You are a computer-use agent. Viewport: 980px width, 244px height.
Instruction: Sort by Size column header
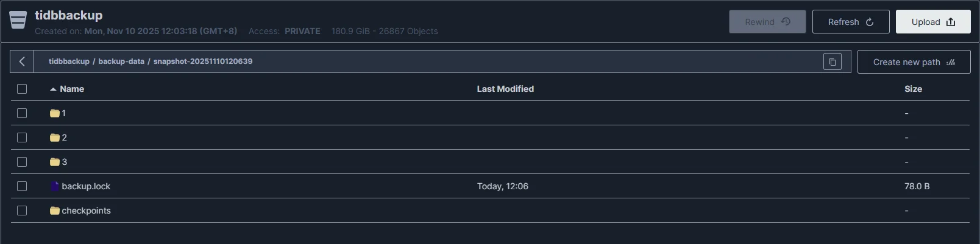[x=913, y=89]
